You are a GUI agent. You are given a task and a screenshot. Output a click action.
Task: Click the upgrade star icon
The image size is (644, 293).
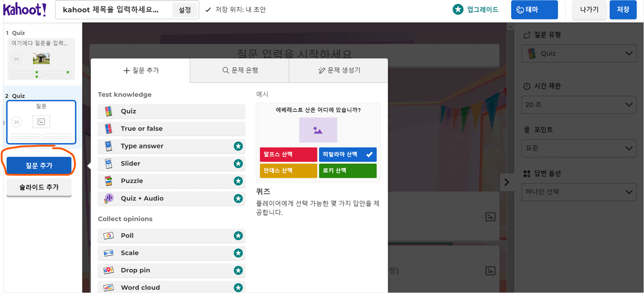point(458,9)
